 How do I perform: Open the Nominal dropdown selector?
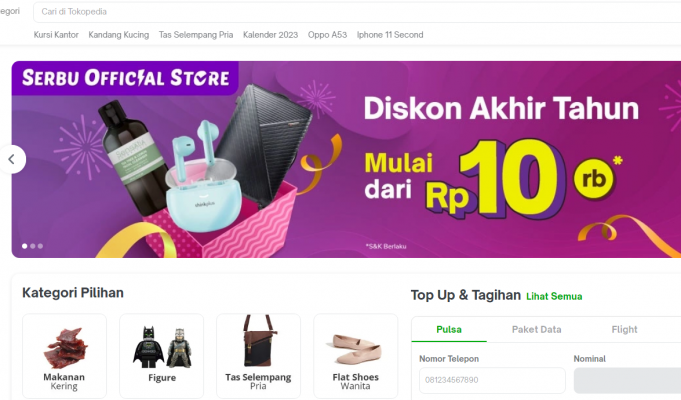pyautogui.click(x=627, y=380)
